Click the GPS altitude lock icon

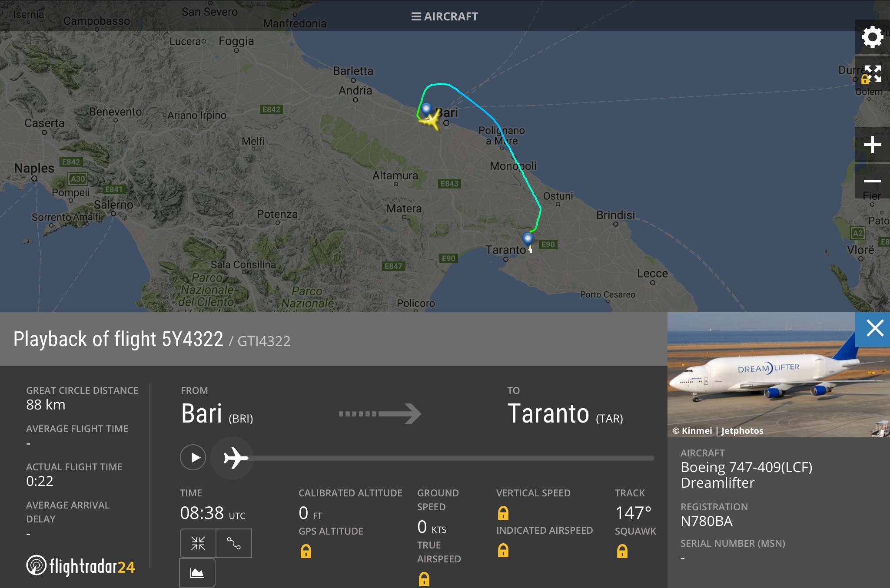[306, 551]
